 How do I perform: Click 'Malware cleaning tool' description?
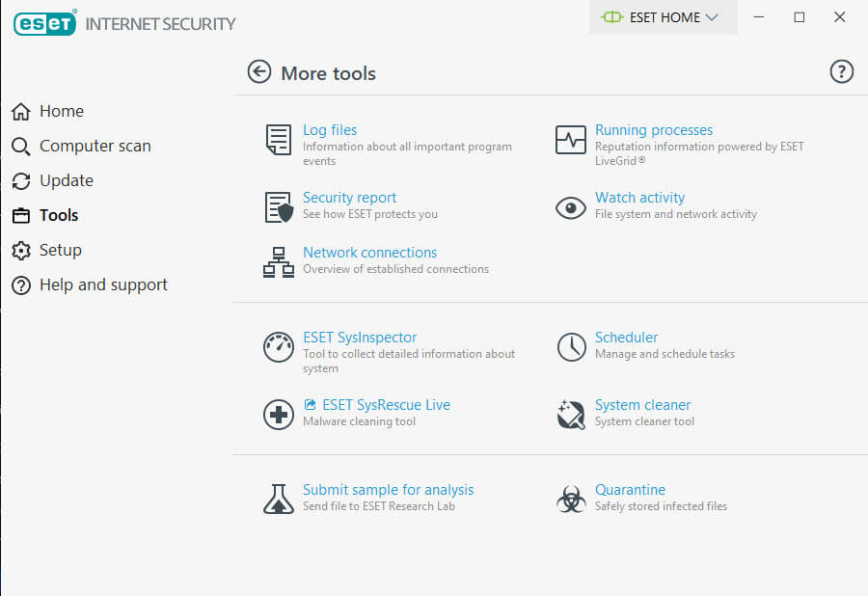(x=360, y=421)
